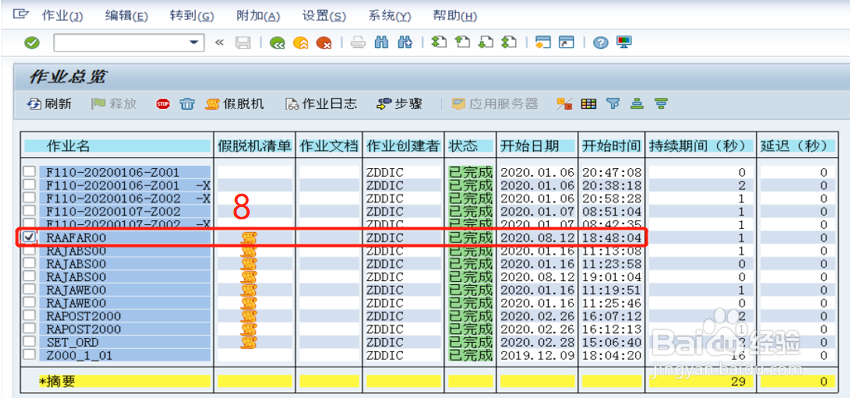Click the date cell 2019.12.09

click(537, 355)
